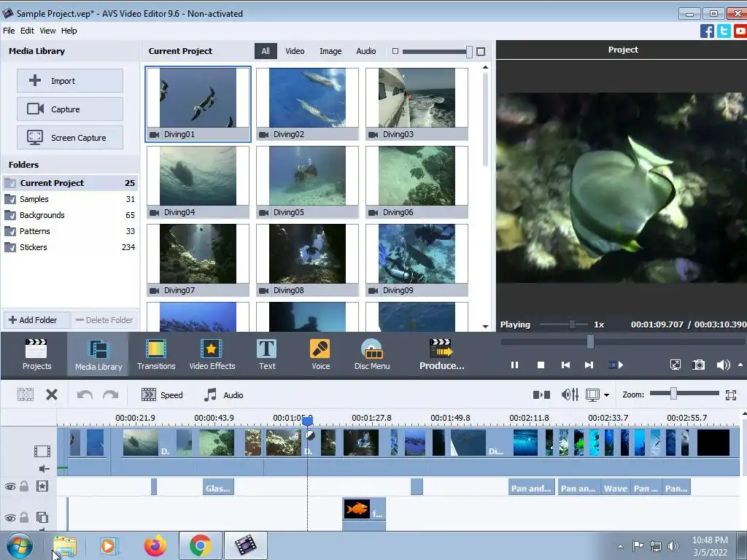The width and height of the screenshot is (747, 560).
Task: Adjust the playback speed slider
Action: 572,324
